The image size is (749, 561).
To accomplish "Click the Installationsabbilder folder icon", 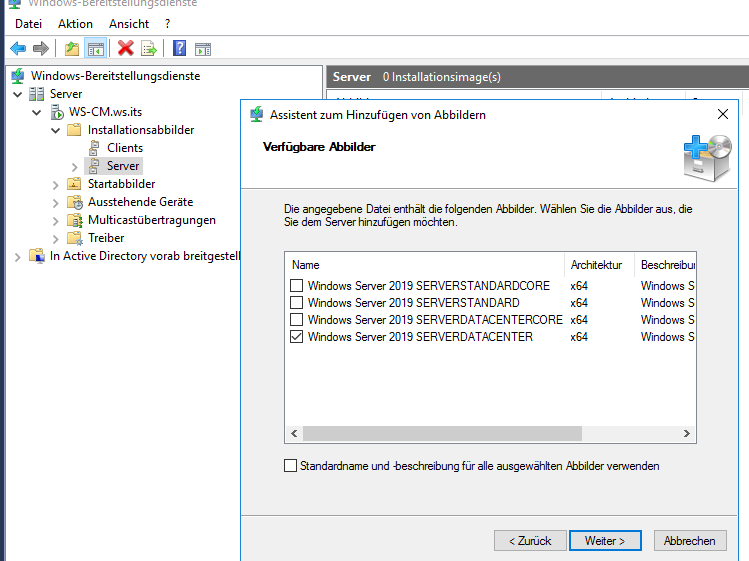I will click(74, 129).
